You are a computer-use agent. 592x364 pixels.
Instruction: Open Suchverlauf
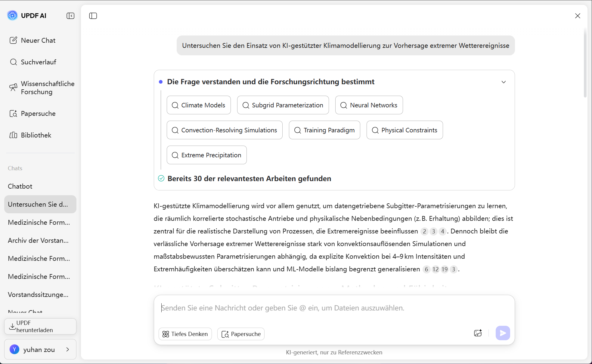pyautogui.click(x=33, y=62)
